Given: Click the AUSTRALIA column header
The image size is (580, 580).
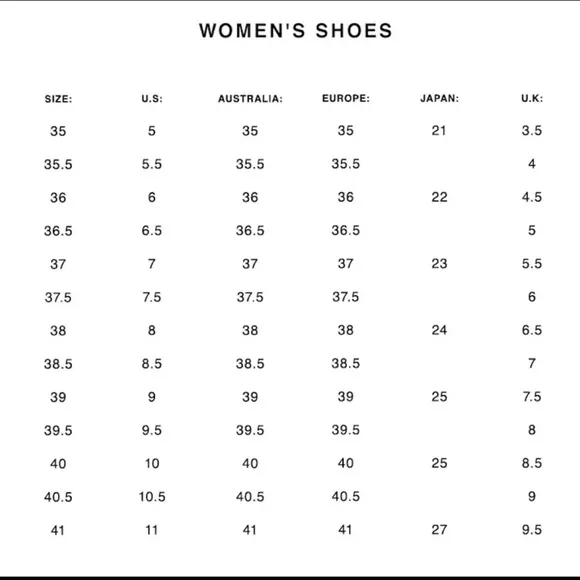Looking at the screenshot, I should [250, 99].
